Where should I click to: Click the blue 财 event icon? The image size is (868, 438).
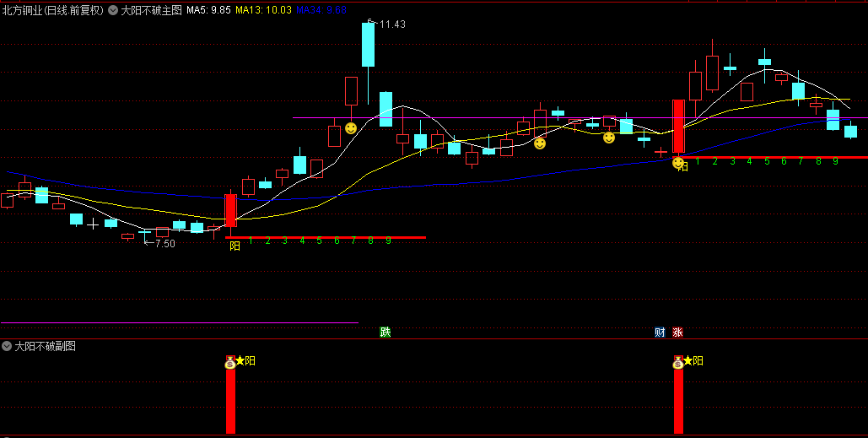pyautogui.click(x=660, y=333)
